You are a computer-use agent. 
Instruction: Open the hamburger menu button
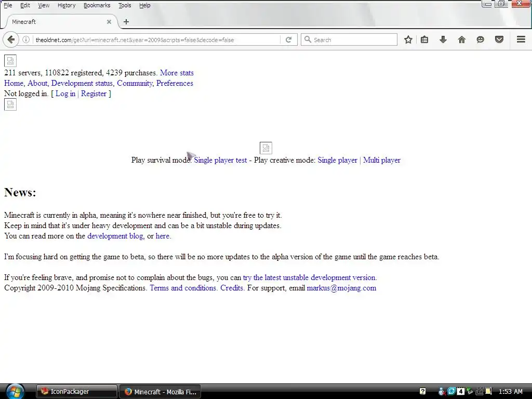[x=521, y=39]
